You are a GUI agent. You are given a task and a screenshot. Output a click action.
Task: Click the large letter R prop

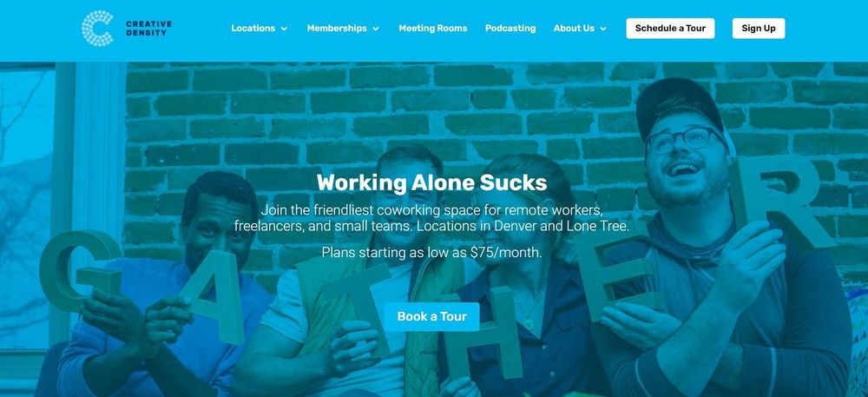pyautogui.click(x=783, y=202)
